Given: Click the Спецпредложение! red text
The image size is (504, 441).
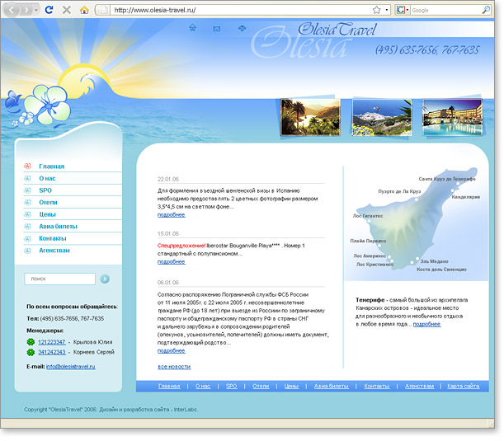Looking at the screenshot, I should pos(181,246).
